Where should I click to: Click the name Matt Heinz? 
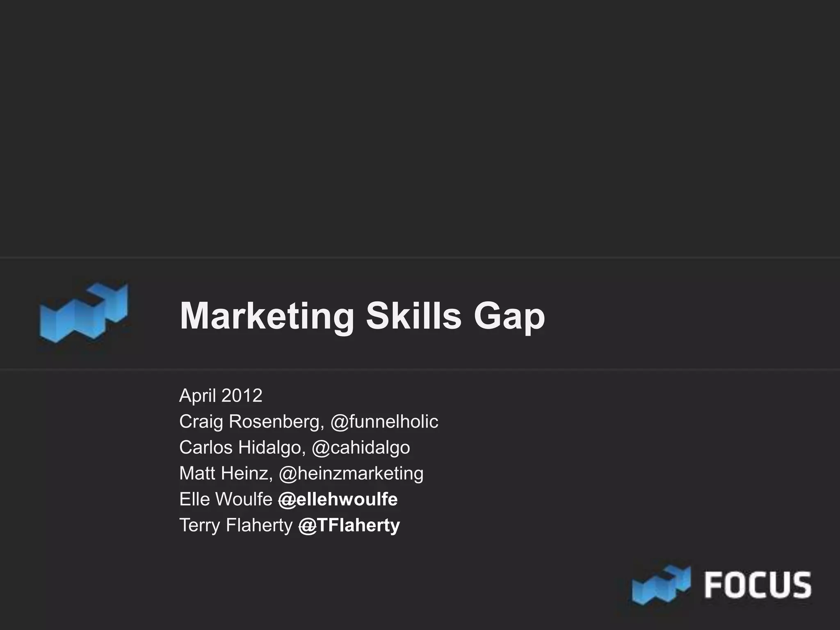[x=226, y=473]
